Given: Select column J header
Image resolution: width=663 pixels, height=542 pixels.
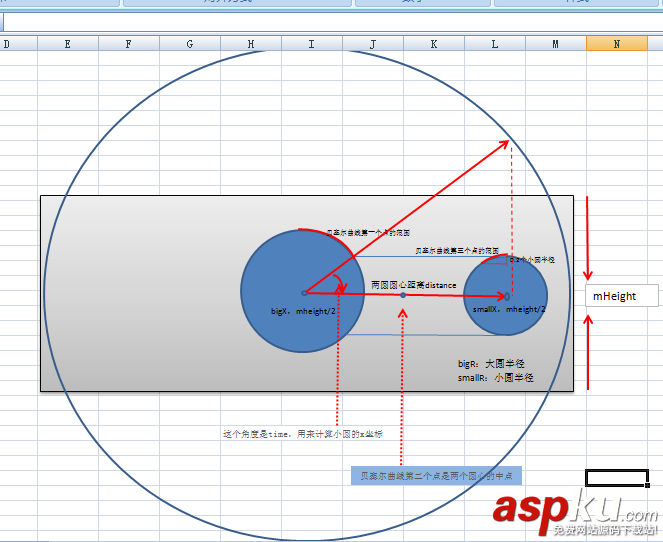Looking at the screenshot, I should point(373,44).
